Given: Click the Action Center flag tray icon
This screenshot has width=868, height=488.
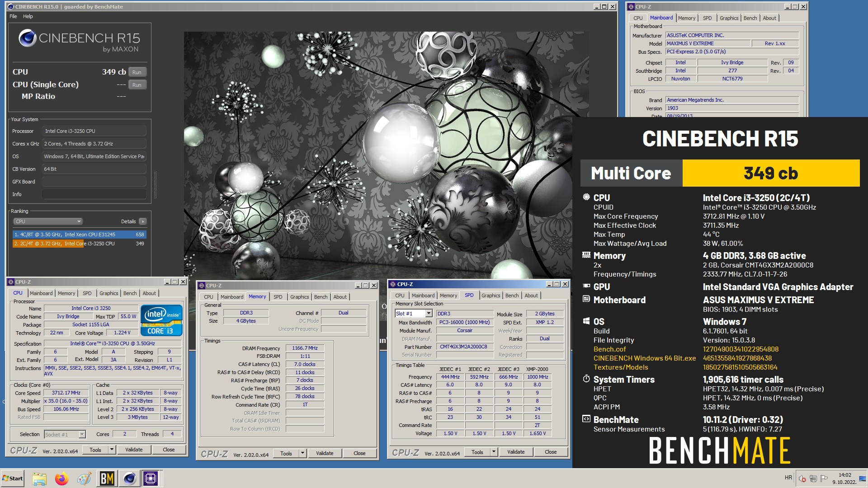Looking at the screenshot, I should click(824, 479).
